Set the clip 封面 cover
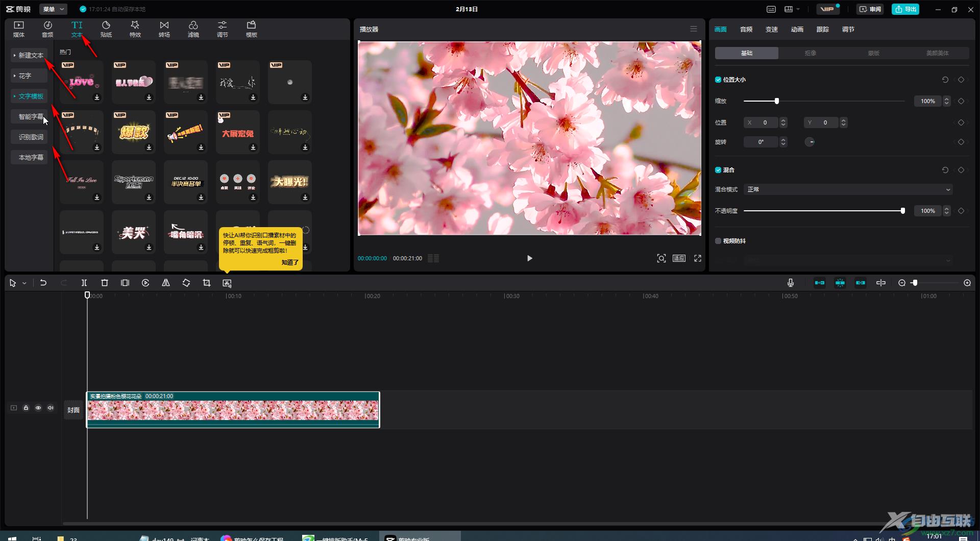Screen dimensions: 980x541 (73, 410)
